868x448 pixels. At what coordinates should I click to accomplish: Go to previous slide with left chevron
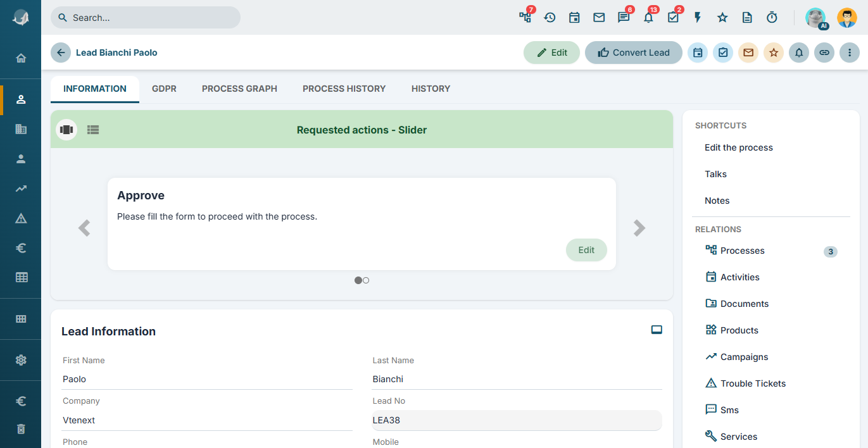tap(84, 228)
